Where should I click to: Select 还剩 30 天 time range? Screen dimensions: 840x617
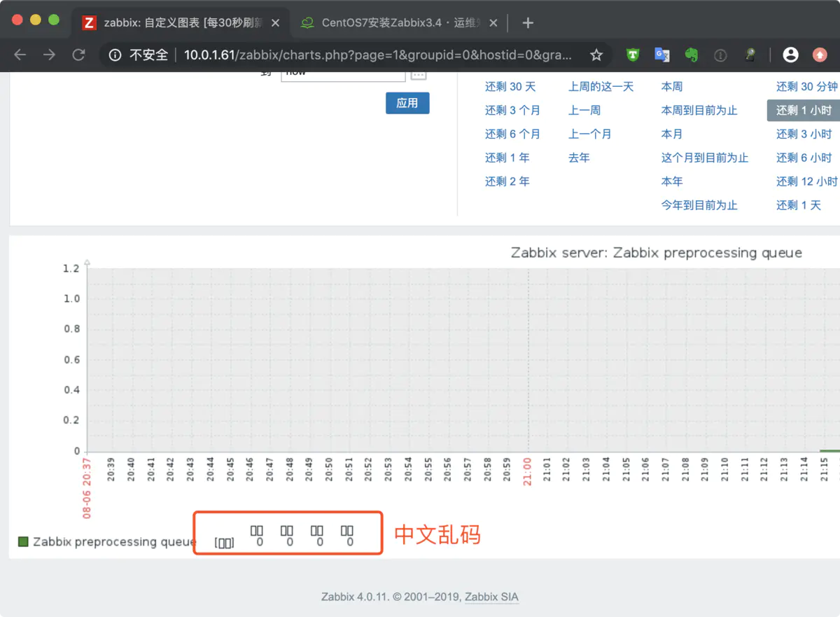tap(510, 87)
